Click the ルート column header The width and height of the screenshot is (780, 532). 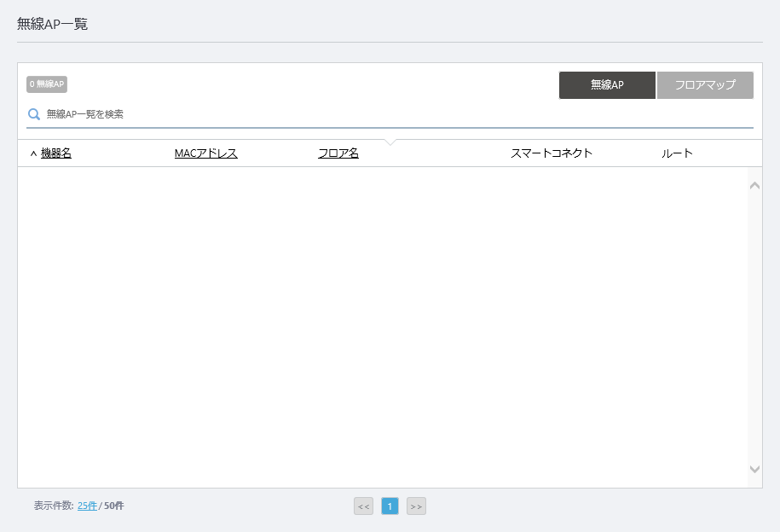pos(677,153)
